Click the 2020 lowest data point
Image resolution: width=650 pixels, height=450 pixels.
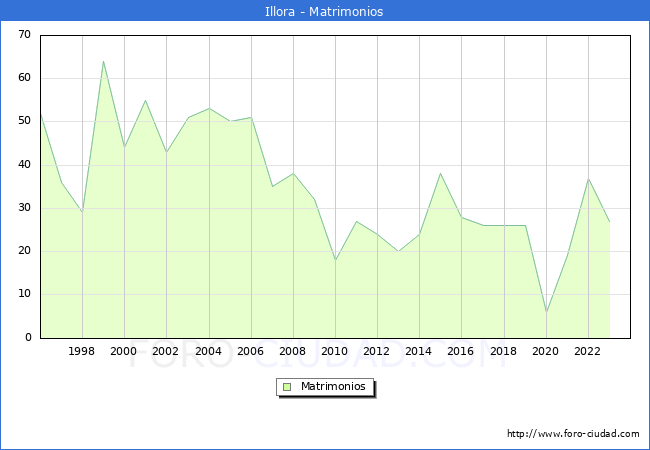(x=546, y=312)
